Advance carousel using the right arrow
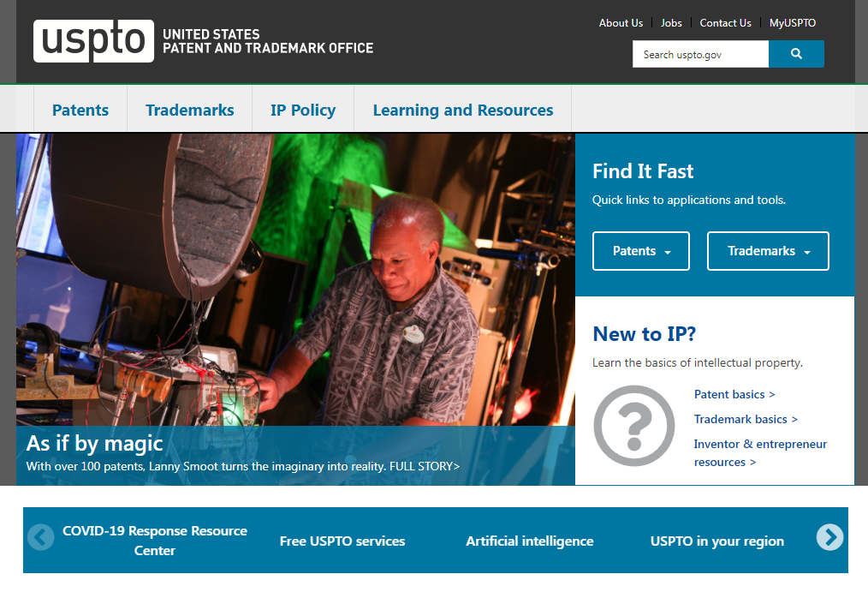This screenshot has width=868, height=592. coord(829,537)
